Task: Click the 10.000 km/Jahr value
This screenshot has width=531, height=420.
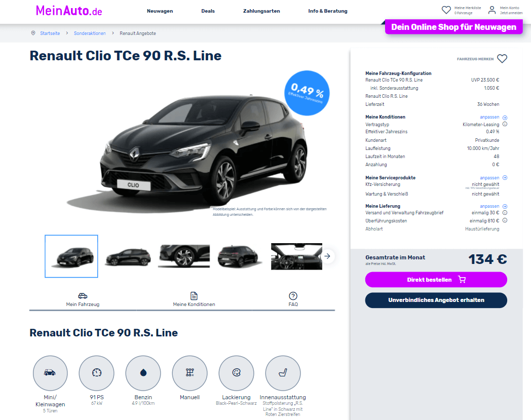Action: point(483,148)
